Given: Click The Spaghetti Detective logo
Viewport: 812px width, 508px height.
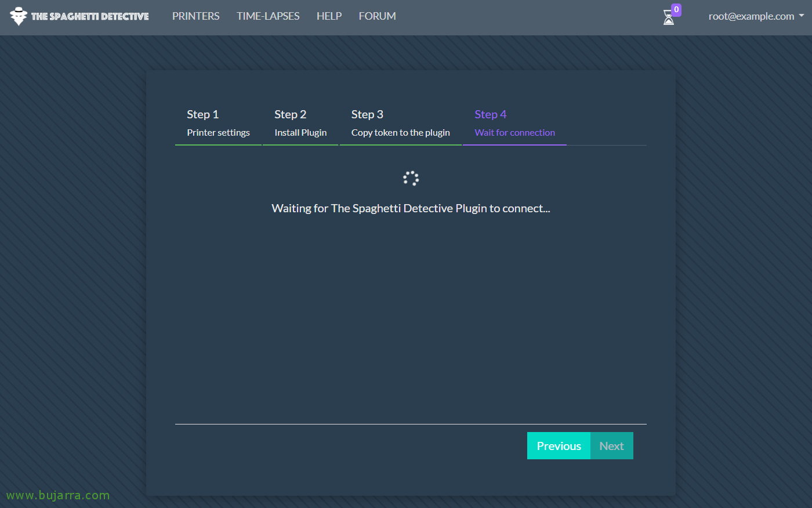Looking at the screenshot, I should (x=79, y=16).
